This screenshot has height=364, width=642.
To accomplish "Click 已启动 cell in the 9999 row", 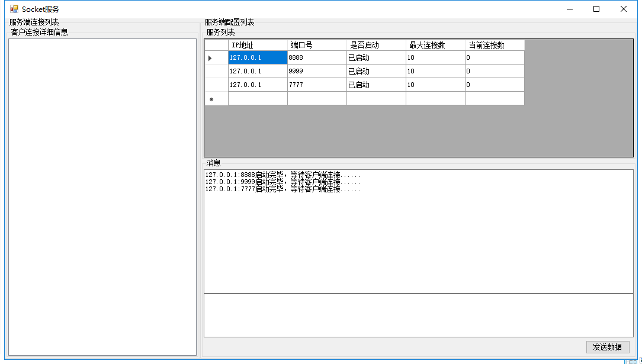I will click(376, 71).
